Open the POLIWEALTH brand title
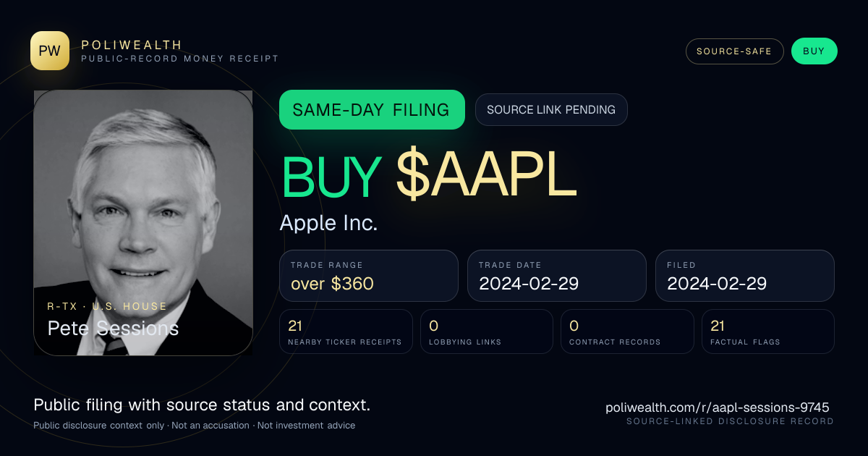Image resolution: width=868 pixels, height=456 pixels. (x=132, y=45)
